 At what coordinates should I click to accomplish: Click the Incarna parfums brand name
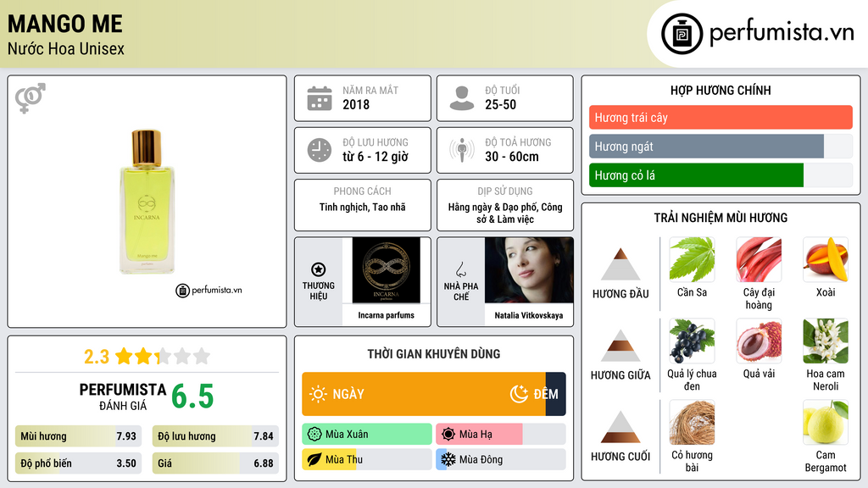pos(386,315)
